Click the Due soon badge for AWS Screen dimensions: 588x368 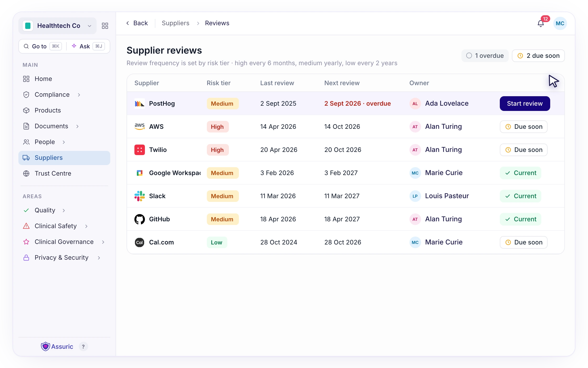pyautogui.click(x=523, y=127)
